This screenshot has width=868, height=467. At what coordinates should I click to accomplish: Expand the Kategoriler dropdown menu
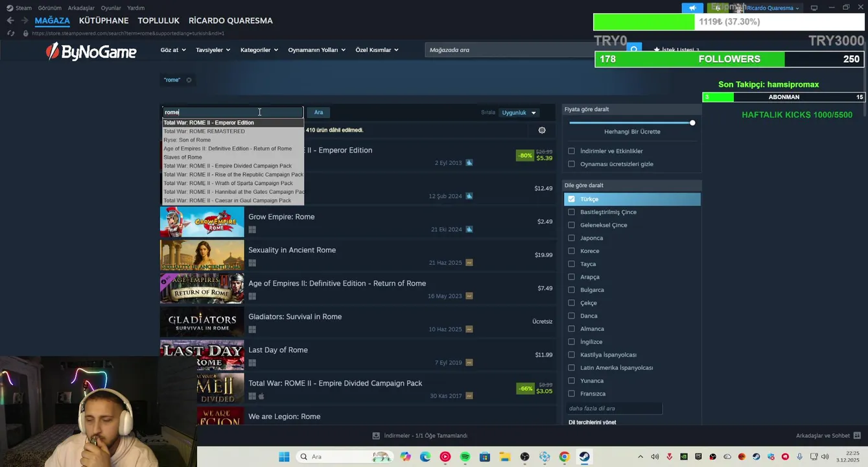tap(259, 50)
